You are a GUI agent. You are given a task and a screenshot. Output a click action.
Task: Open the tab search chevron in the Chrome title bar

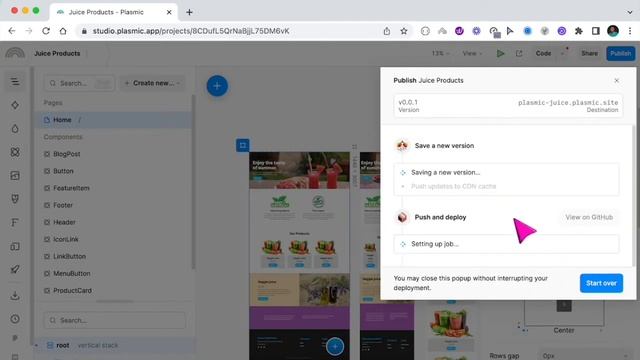click(630, 12)
